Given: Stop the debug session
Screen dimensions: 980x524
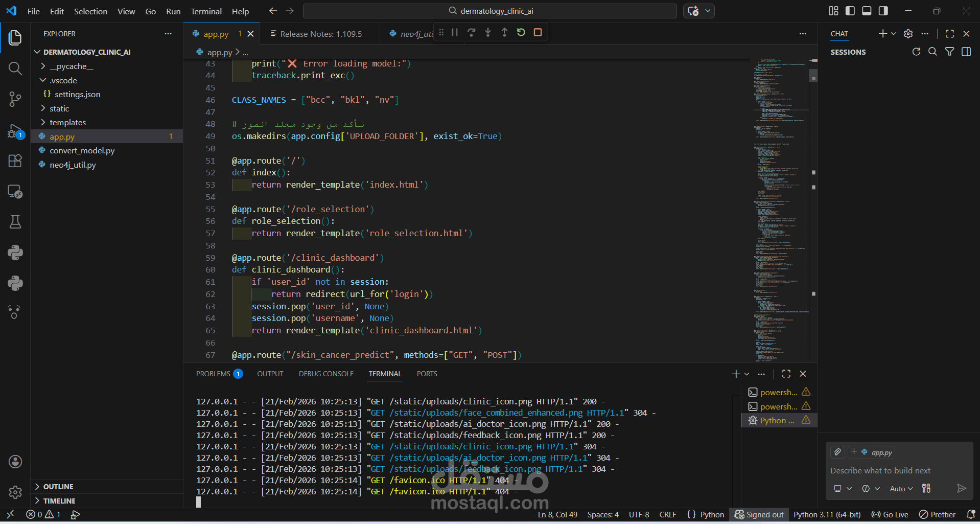Looking at the screenshot, I should [x=538, y=33].
